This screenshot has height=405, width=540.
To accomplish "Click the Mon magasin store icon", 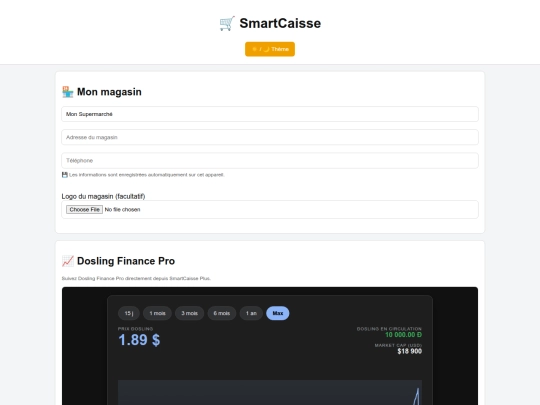I will [x=68, y=92].
